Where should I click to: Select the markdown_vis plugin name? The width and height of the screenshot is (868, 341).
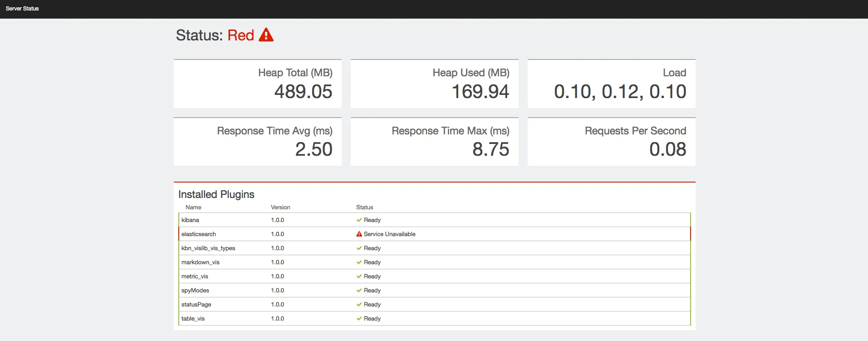[x=201, y=262]
